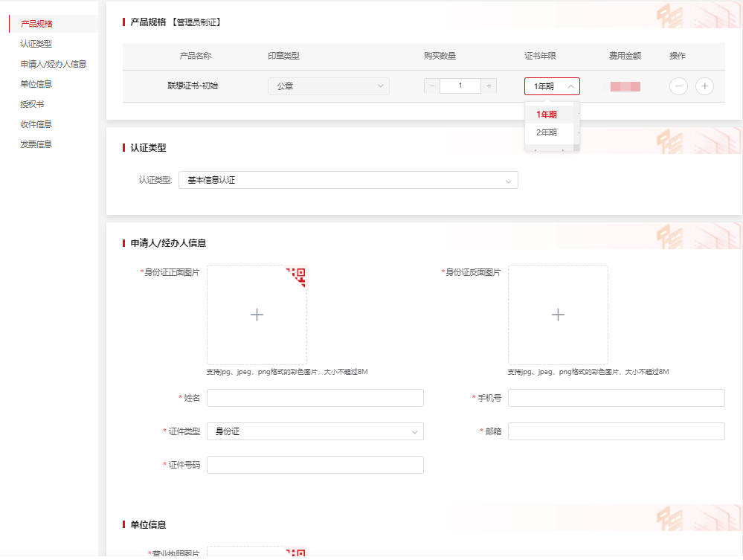Upload ID card front image

coord(257,315)
